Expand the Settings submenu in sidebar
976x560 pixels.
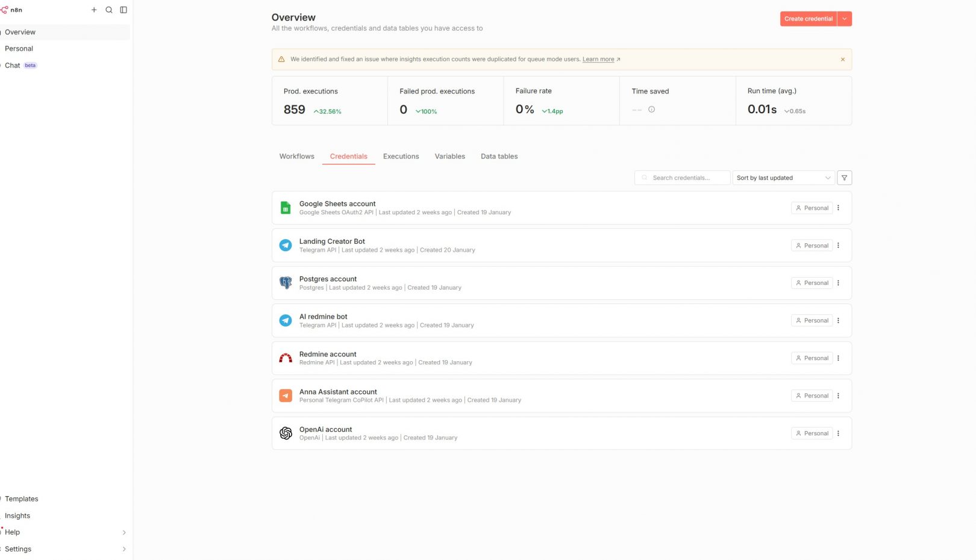pyautogui.click(x=124, y=549)
